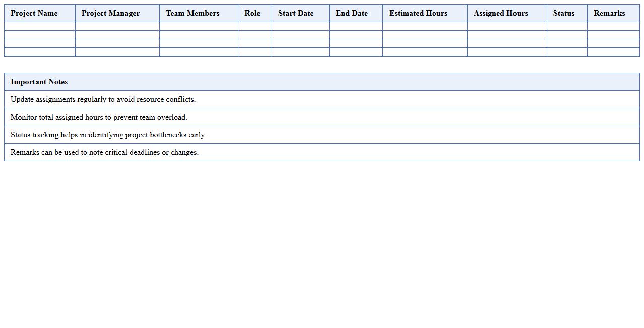Select the End Date column header
The width and height of the screenshot is (644, 328).
pyautogui.click(x=352, y=13)
